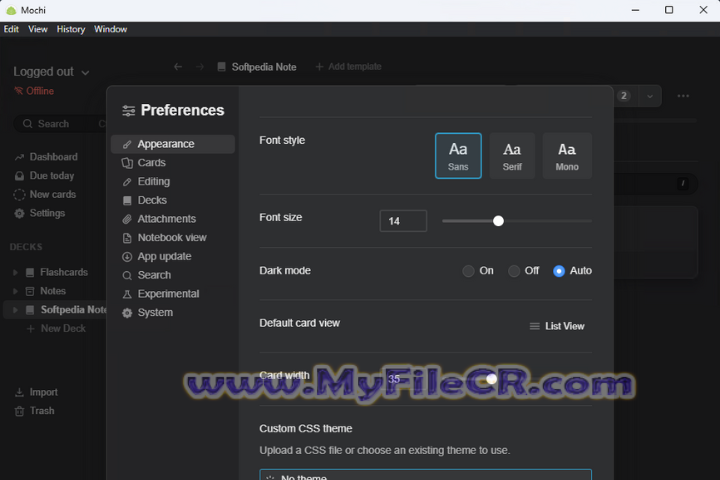Click the Mochi app icon in title bar

11,10
